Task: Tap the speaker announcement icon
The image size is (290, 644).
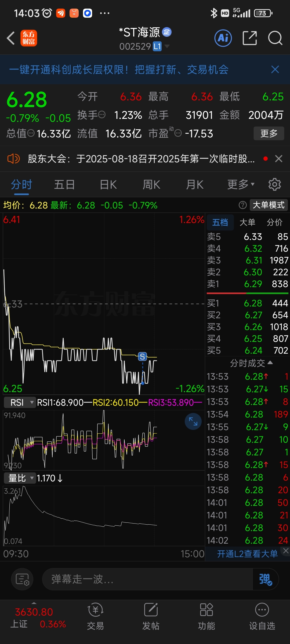Action: 13,159
